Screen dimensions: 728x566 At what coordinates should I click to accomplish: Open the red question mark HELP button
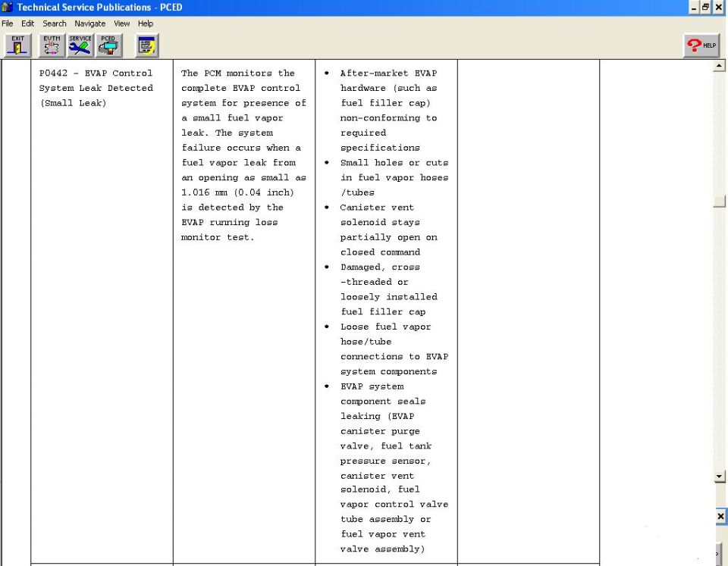(701, 45)
